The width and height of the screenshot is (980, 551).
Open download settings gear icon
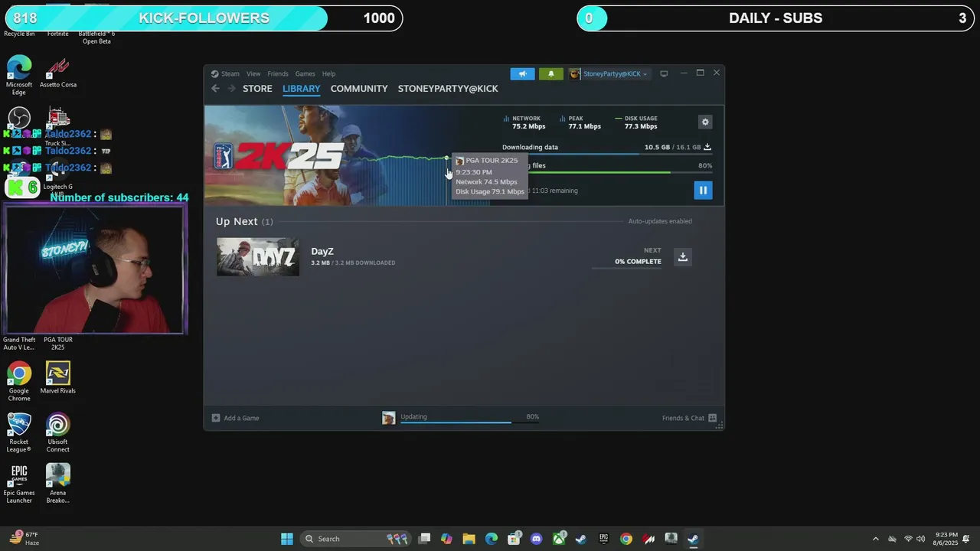point(705,122)
